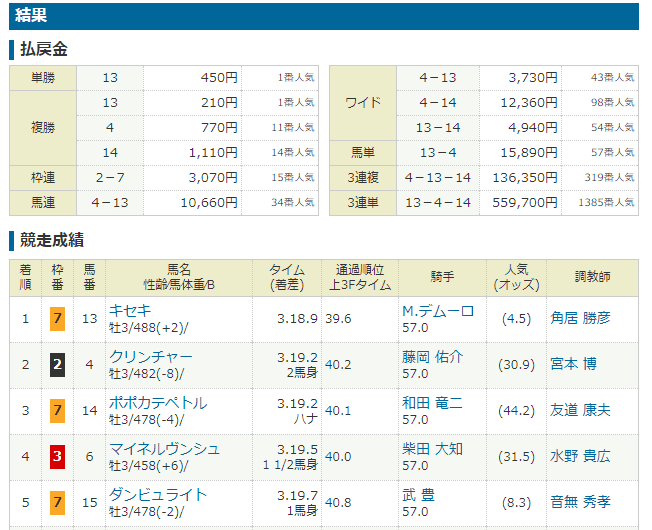Click the 馬名 column header
The height and width of the screenshot is (530, 652).
[x=179, y=277]
